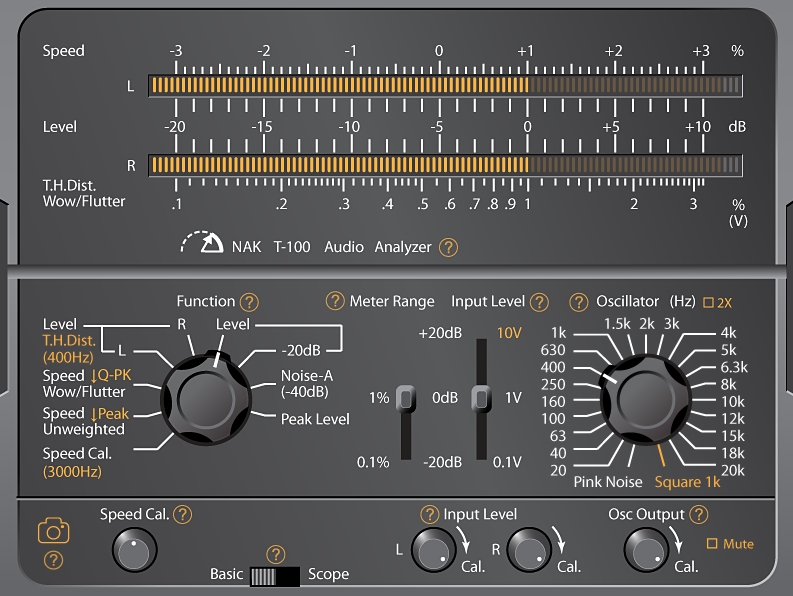Click the camera snapshot icon
793x596 pixels.
point(53,531)
